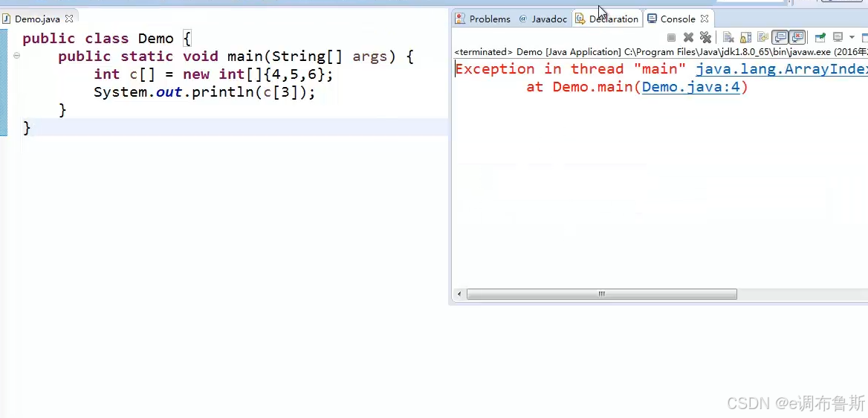Open the java.lang.ArrayIndex exception link
Image resolution: width=868 pixels, height=418 pixels.
coord(782,69)
